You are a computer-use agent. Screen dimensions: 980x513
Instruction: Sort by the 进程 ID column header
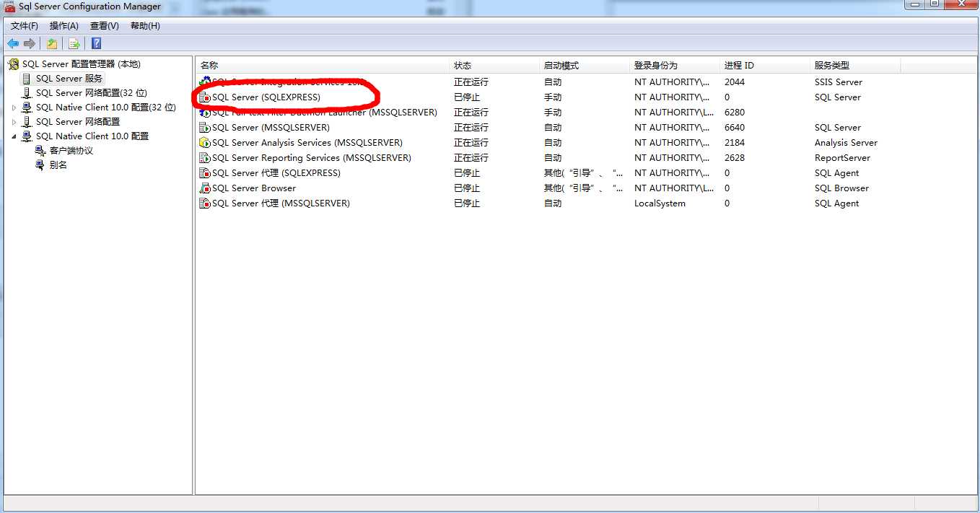pos(765,66)
